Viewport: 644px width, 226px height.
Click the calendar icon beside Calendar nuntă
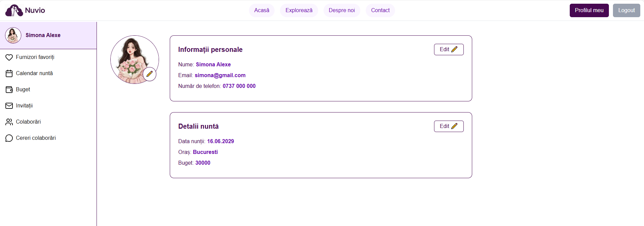pyautogui.click(x=9, y=73)
